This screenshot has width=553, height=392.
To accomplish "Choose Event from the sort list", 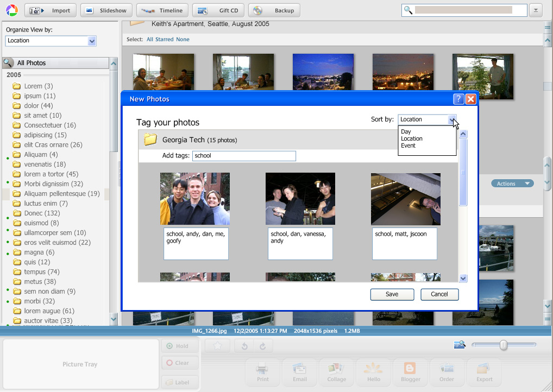I will 408,146.
